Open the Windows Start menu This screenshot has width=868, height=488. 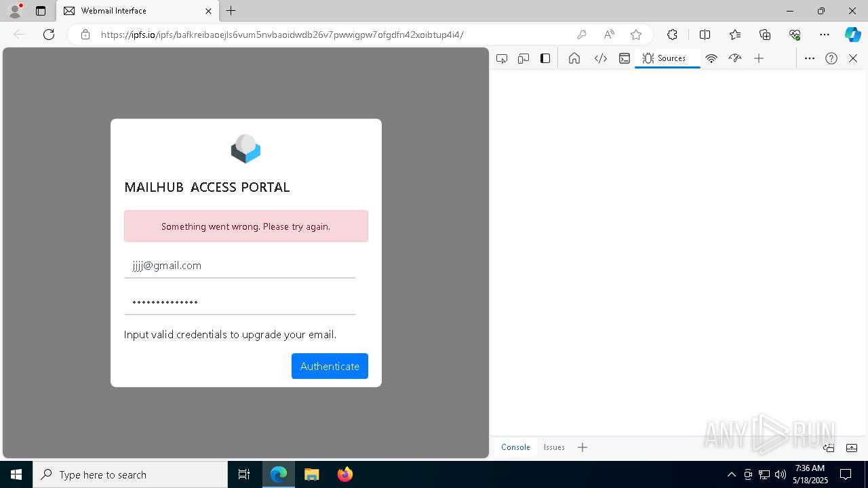[x=16, y=474]
